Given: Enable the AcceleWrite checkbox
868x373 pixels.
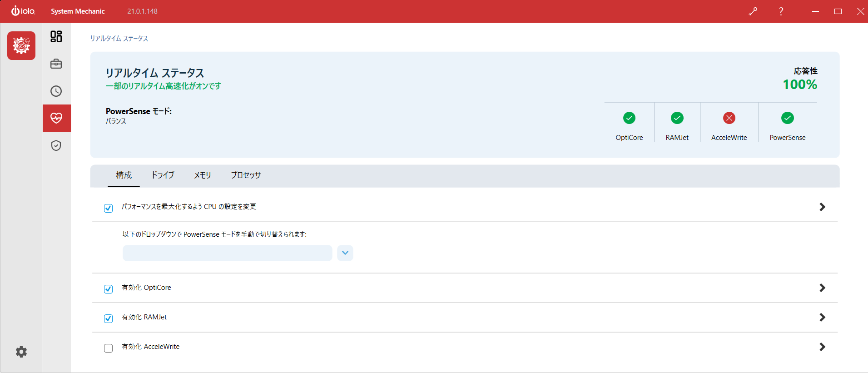Looking at the screenshot, I should pos(108,348).
